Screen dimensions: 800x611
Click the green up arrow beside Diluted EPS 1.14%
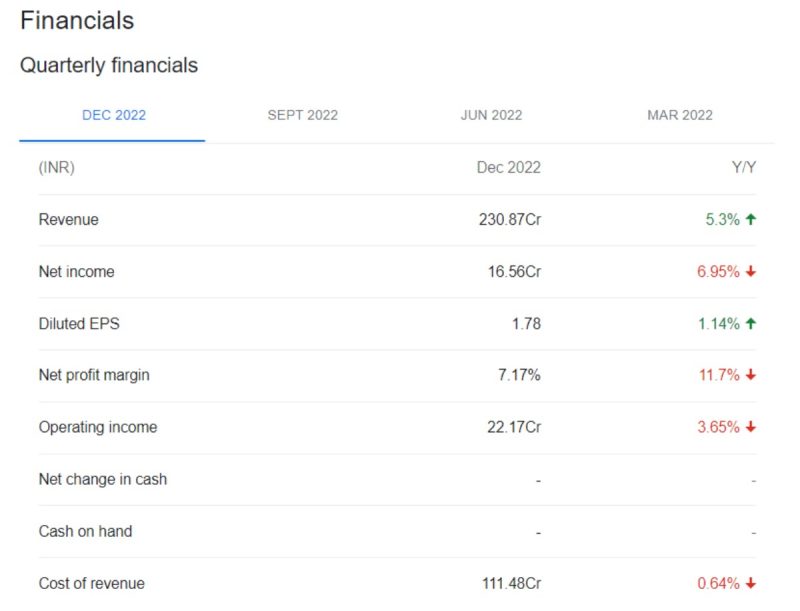(x=751, y=323)
